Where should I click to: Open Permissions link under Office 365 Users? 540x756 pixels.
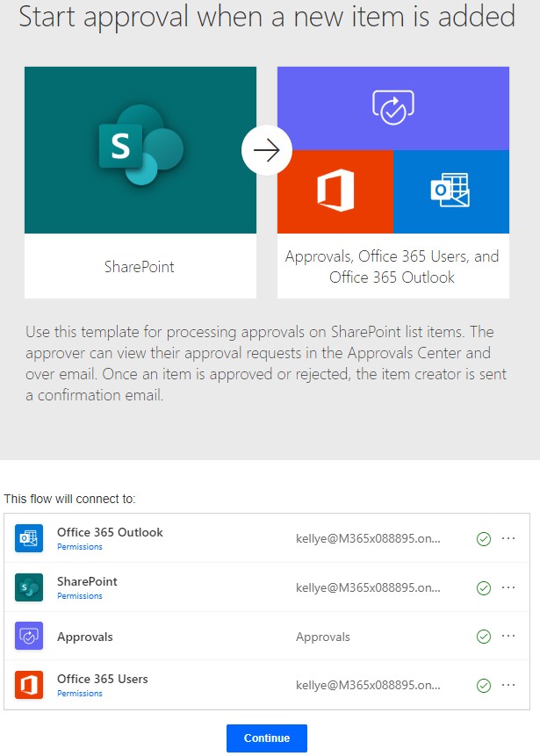80,694
